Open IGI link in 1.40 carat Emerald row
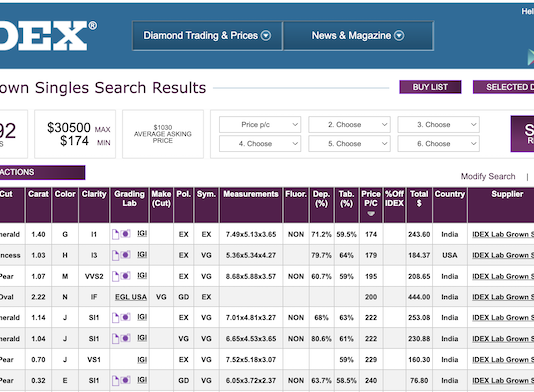534x392 pixels. pyautogui.click(x=142, y=234)
